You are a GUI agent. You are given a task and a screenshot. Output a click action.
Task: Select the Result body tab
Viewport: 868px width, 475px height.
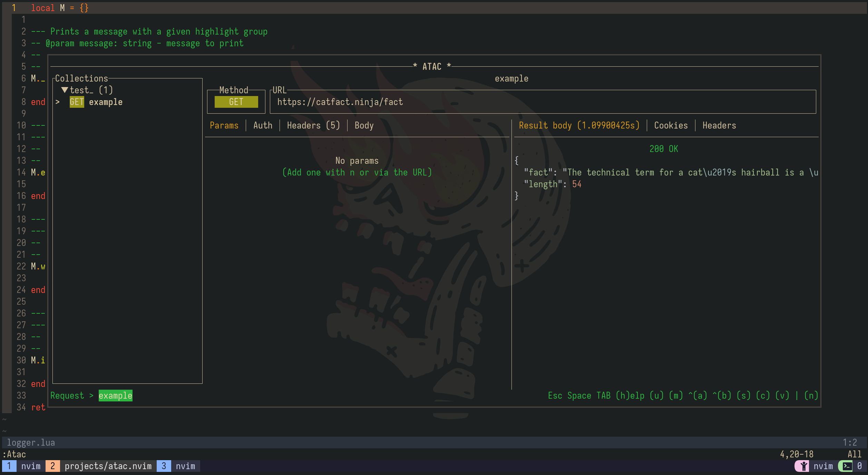click(x=579, y=125)
